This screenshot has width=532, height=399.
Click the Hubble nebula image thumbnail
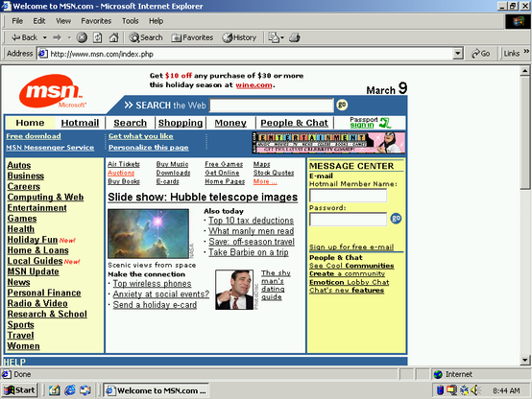(148, 234)
